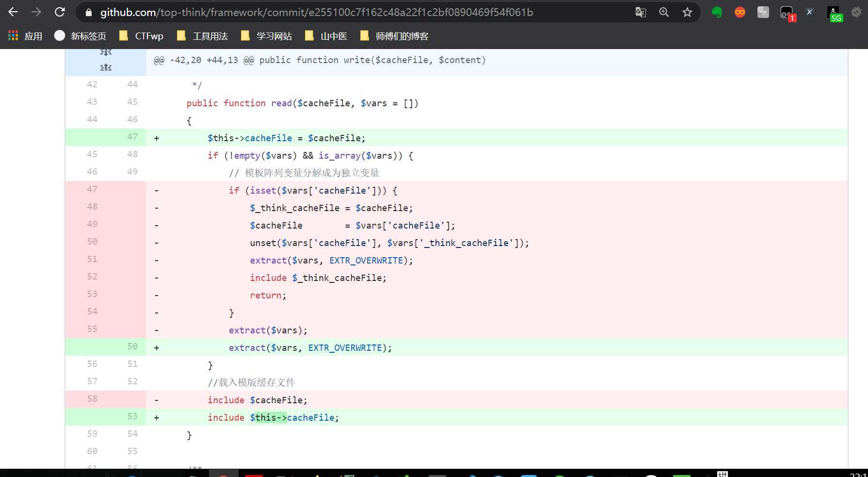Click removed 'extract($vars, EXTR_OVERWRITE);' on line 51
Image resolution: width=868 pixels, height=477 pixels.
pos(331,260)
